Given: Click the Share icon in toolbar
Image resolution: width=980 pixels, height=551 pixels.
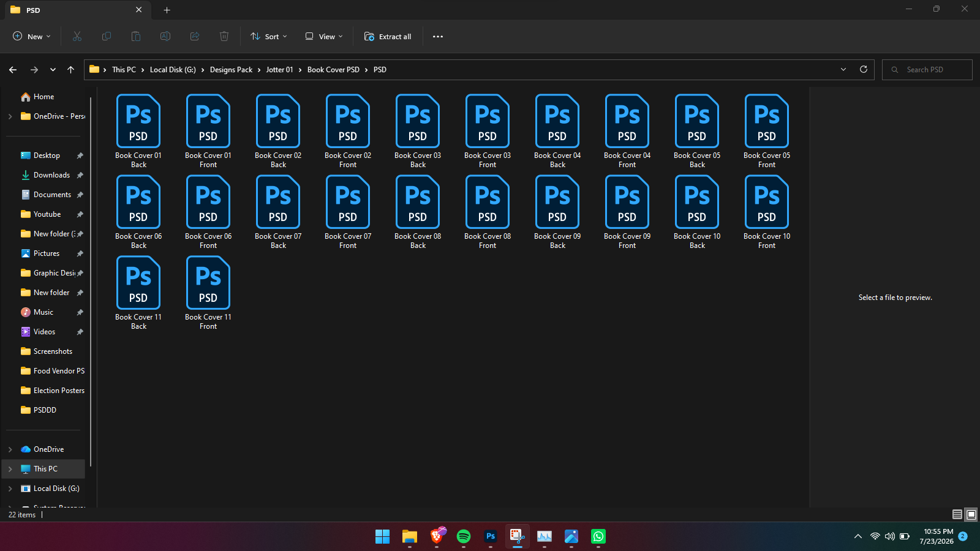Looking at the screenshot, I should [195, 37].
